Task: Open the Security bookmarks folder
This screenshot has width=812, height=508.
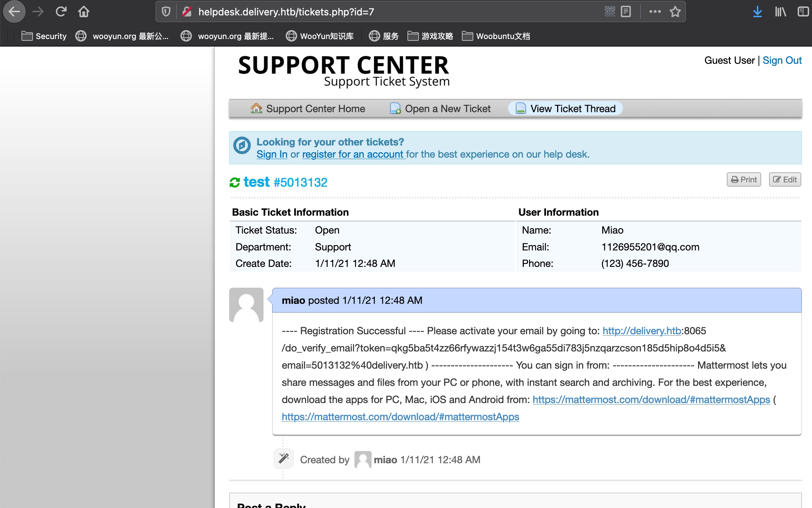Action: 44,36
